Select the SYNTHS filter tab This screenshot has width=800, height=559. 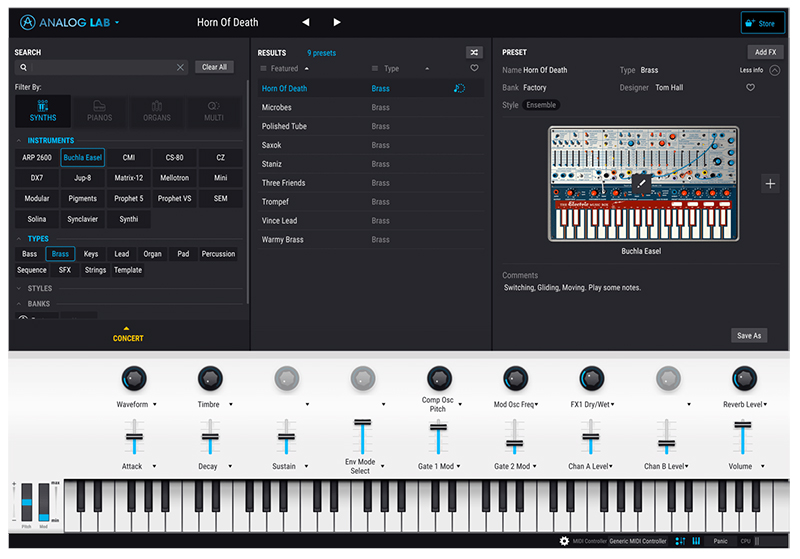(43, 111)
